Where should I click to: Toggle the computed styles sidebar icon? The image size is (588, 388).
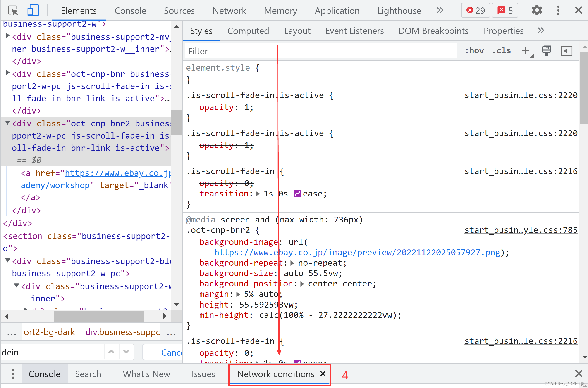[x=566, y=50]
